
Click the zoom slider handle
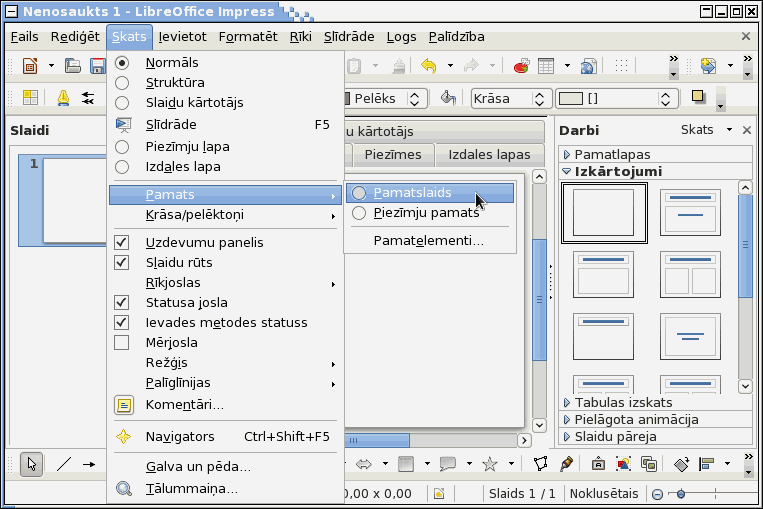681,494
